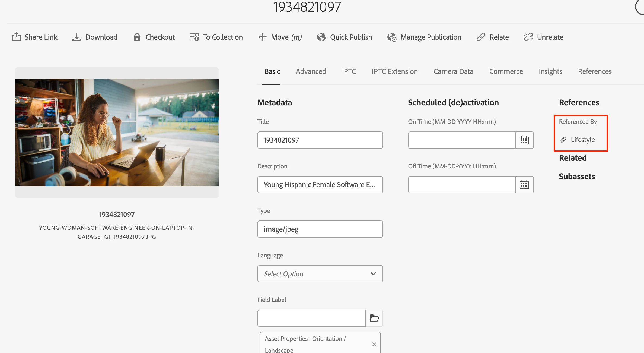Open the On Time calendar picker

[524, 140]
